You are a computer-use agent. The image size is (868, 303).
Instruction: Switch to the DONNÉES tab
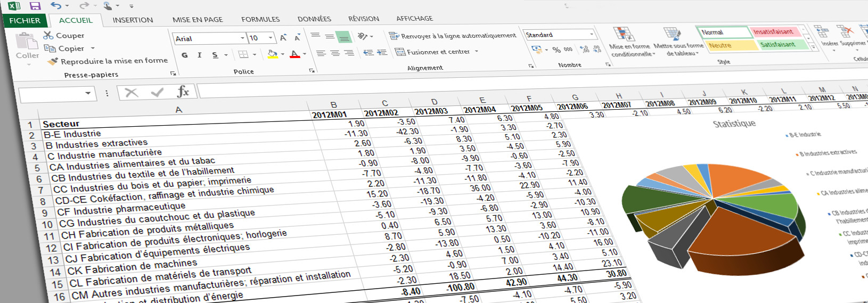coord(314,19)
